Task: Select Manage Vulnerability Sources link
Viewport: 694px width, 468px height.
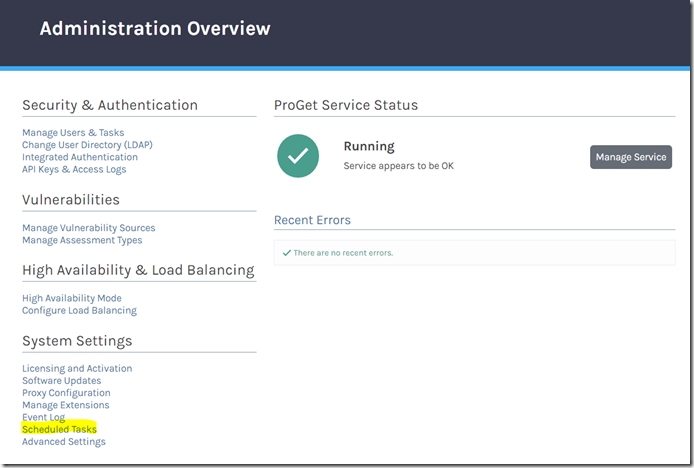Action: point(89,228)
